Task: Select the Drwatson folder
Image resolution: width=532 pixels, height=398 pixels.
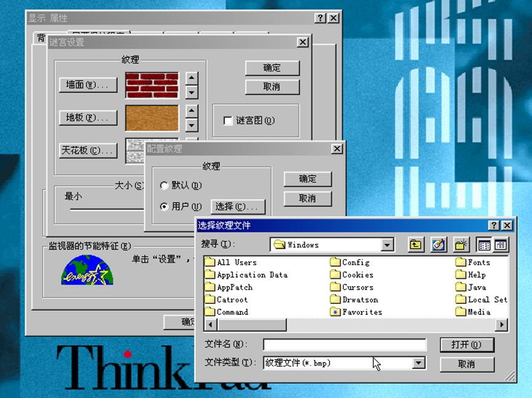Action: pos(354,300)
